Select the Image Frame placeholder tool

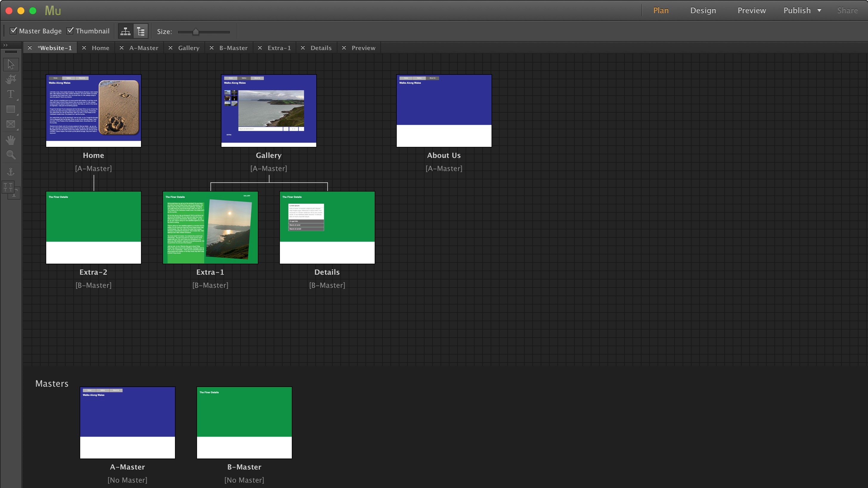coord(11,124)
